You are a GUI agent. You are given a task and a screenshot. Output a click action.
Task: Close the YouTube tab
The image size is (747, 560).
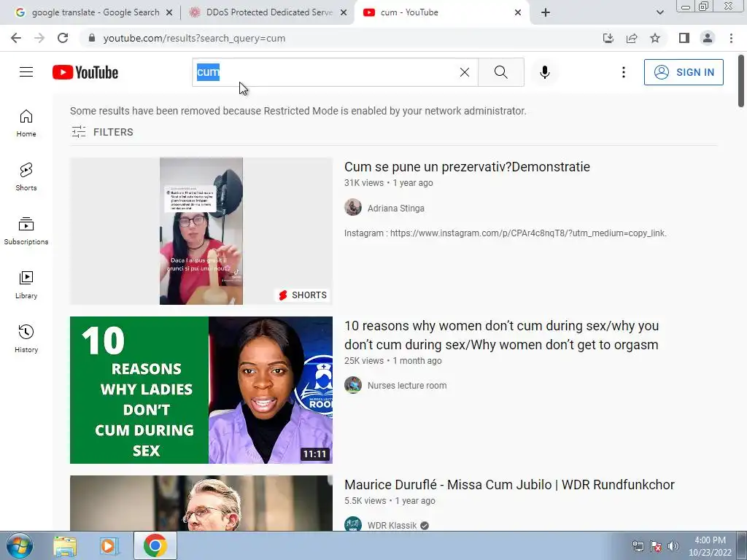coord(518,12)
